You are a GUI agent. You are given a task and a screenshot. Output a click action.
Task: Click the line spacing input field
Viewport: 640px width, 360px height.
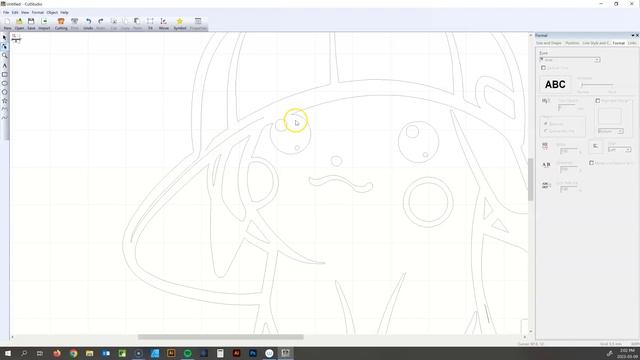568,189
